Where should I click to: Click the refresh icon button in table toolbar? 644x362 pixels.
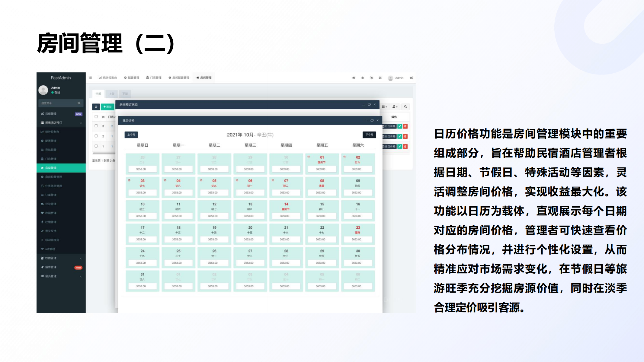[96, 107]
